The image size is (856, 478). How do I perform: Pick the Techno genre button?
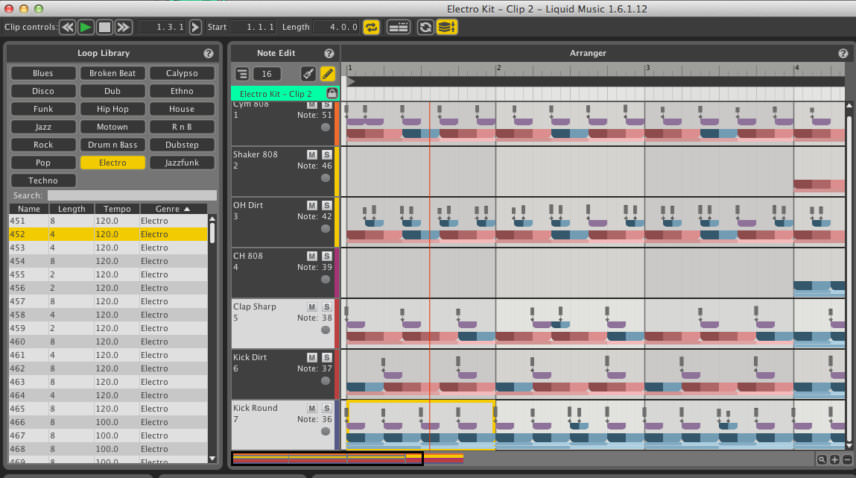click(43, 181)
